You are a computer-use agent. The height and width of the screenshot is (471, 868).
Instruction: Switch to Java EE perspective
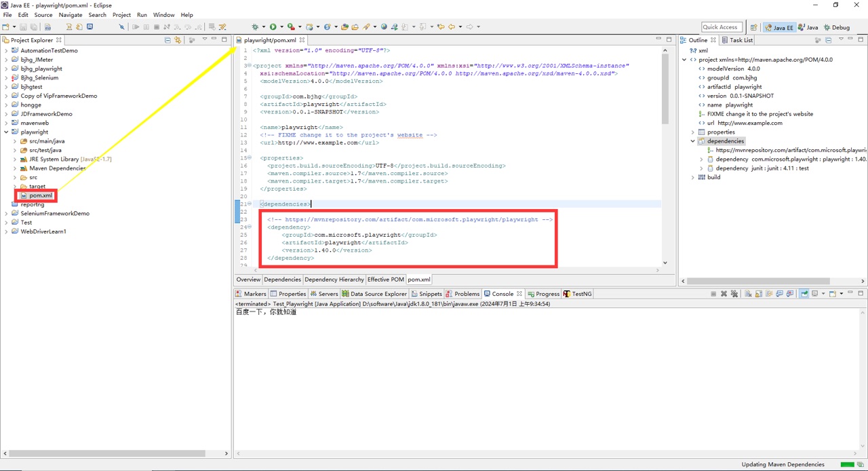pyautogui.click(x=778, y=27)
